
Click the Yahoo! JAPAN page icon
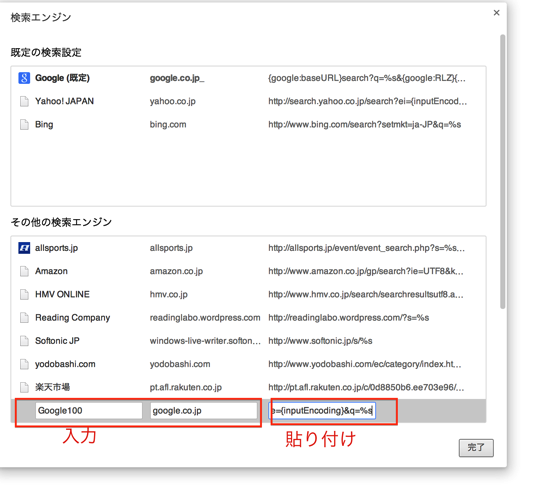tap(24, 101)
